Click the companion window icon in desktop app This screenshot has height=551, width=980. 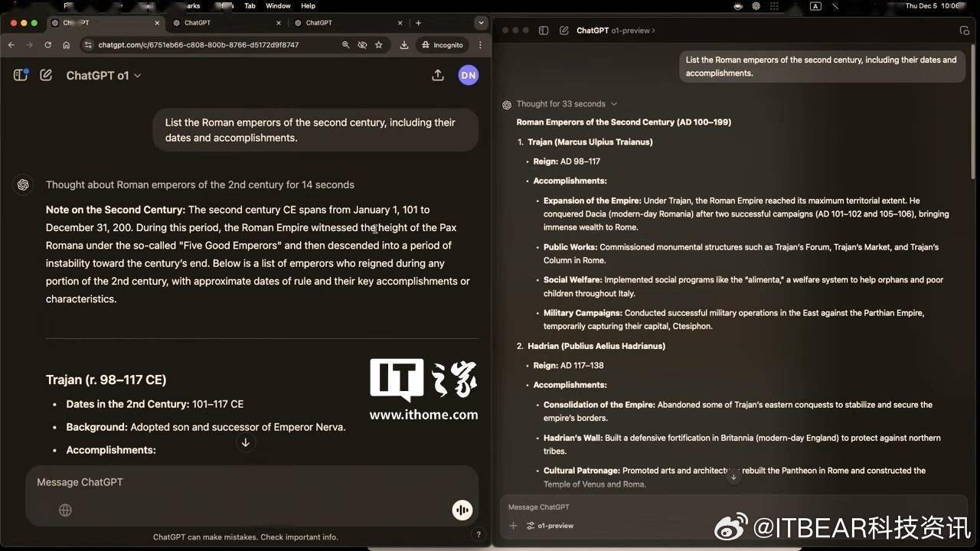tap(964, 31)
